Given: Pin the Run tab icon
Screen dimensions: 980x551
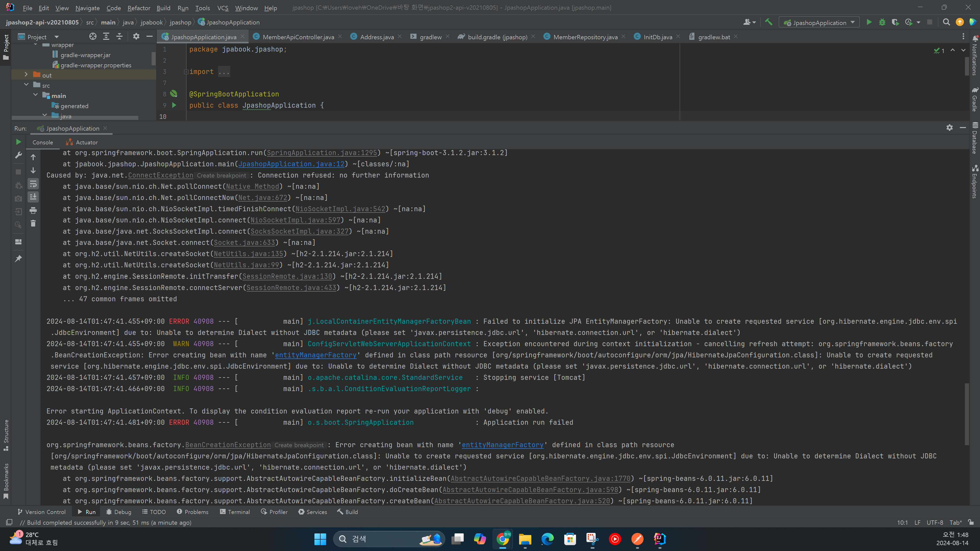Looking at the screenshot, I should click(x=18, y=259).
